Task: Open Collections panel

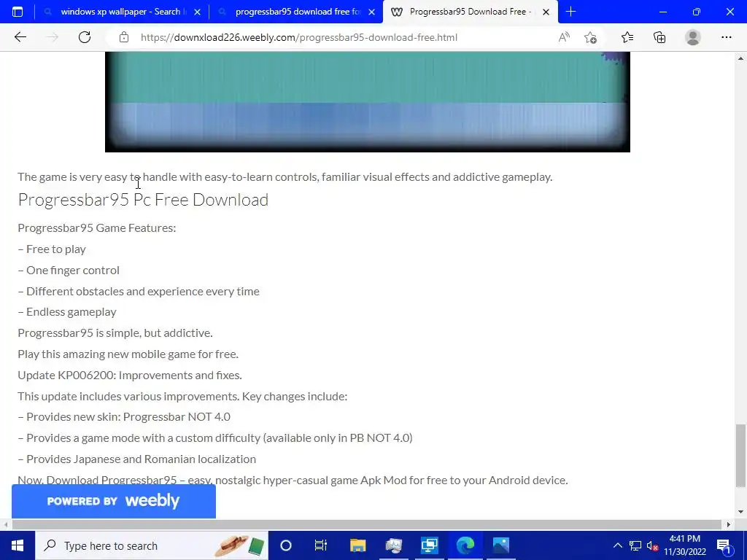Action: coord(659,37)
